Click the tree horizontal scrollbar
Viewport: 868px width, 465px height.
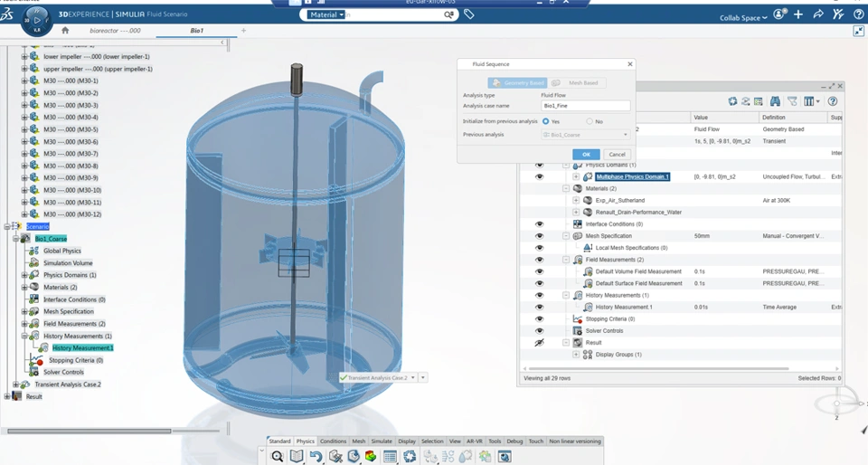90,431
